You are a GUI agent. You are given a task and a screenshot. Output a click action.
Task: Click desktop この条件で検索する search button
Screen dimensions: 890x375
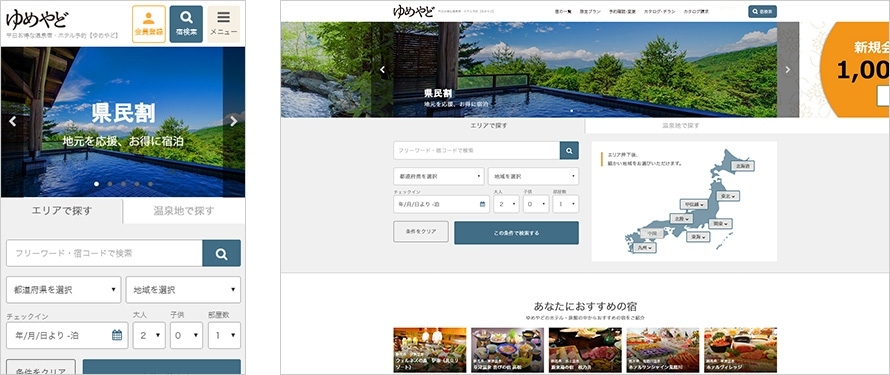click(x=517, y=233)
